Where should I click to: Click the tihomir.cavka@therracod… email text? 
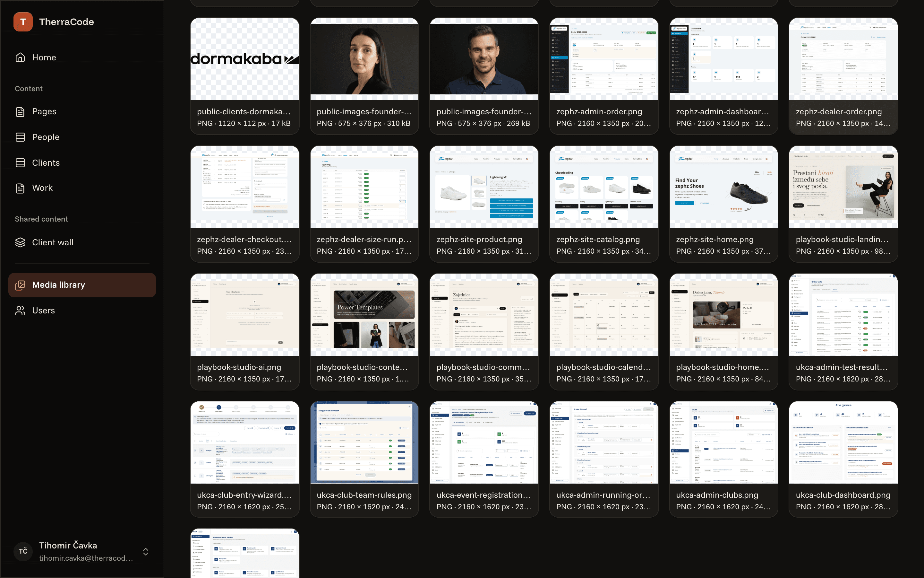click(86, 558)
